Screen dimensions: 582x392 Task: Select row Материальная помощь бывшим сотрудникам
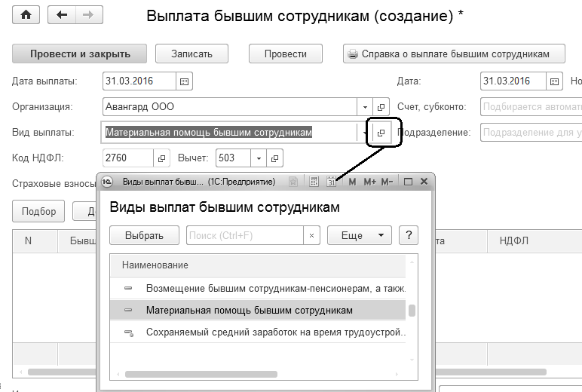258,311
